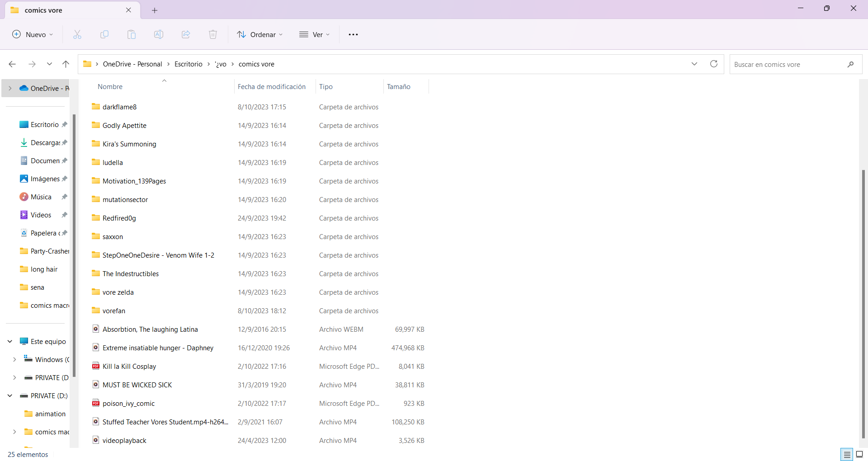Close the comics vore tab
868x461 pixels.
[128, 10]
